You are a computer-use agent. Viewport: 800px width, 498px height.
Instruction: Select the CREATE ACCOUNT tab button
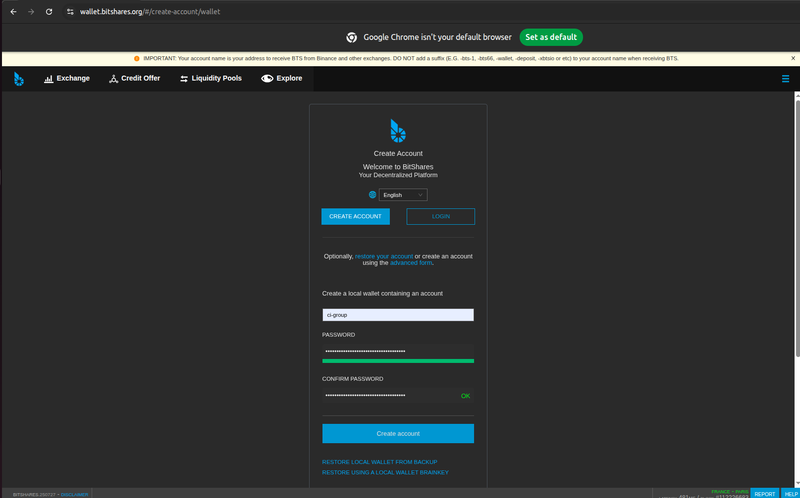[x=356, y=216]
